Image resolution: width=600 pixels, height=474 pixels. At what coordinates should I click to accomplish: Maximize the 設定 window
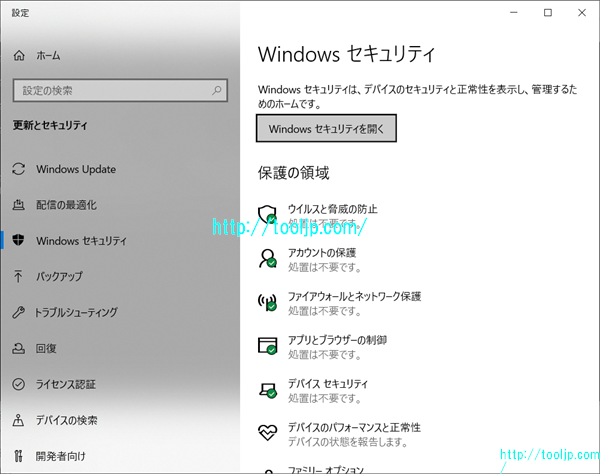coord(548,13)
